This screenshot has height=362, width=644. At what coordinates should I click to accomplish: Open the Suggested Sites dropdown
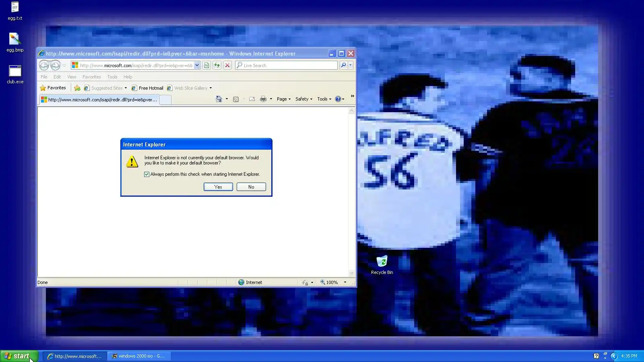click(x=105, y=88)
